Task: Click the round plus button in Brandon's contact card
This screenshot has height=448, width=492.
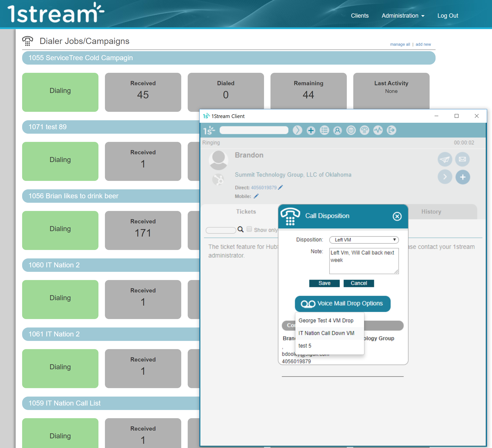Action: pyautogui.click(x=463, y=177)
